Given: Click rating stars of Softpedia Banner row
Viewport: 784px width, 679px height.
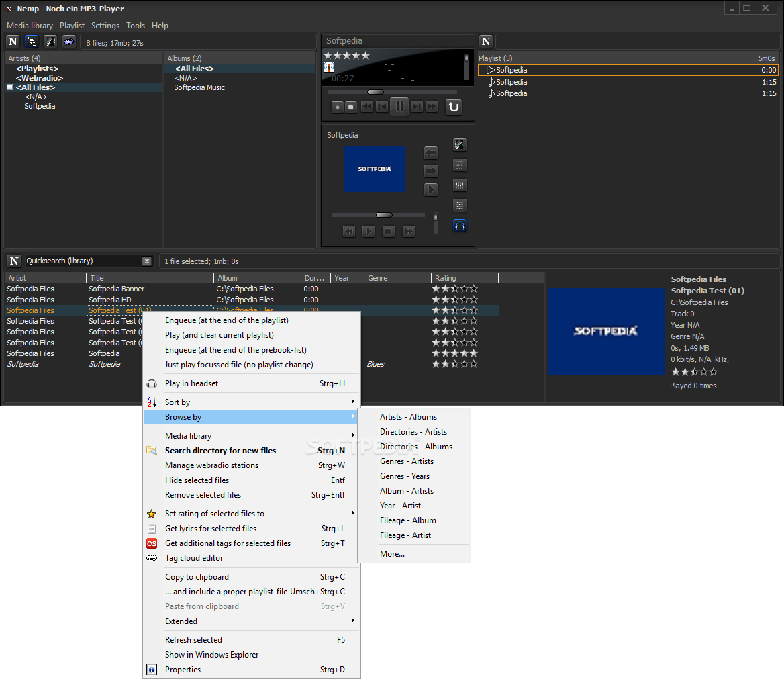Looking at the screenshot, I should (454, 289).
